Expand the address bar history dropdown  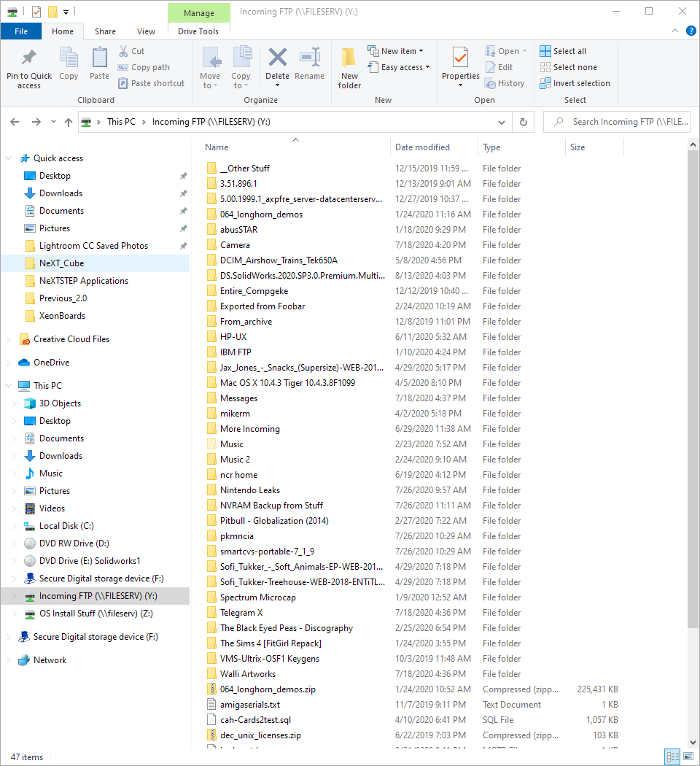point(502,123)
